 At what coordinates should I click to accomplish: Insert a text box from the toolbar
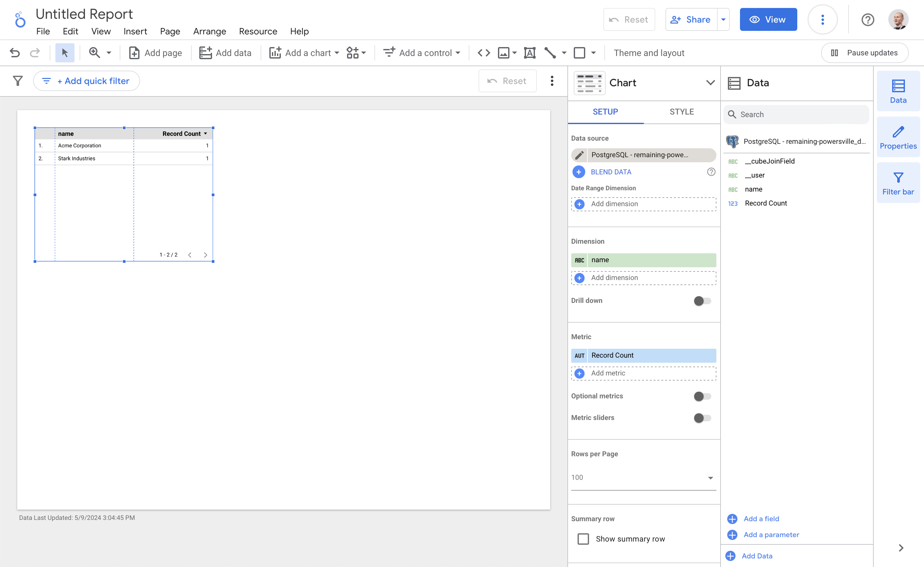(x=529, y=53)
